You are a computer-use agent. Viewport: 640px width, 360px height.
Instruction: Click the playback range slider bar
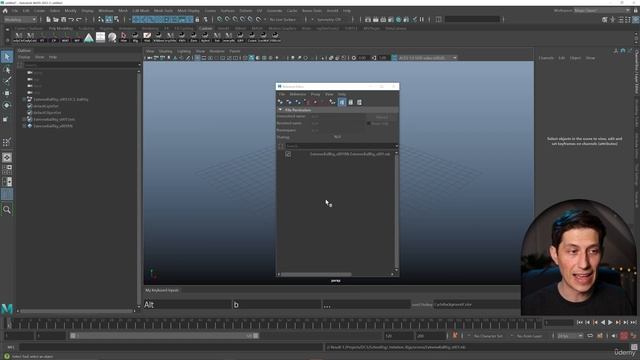click(164, 336)
